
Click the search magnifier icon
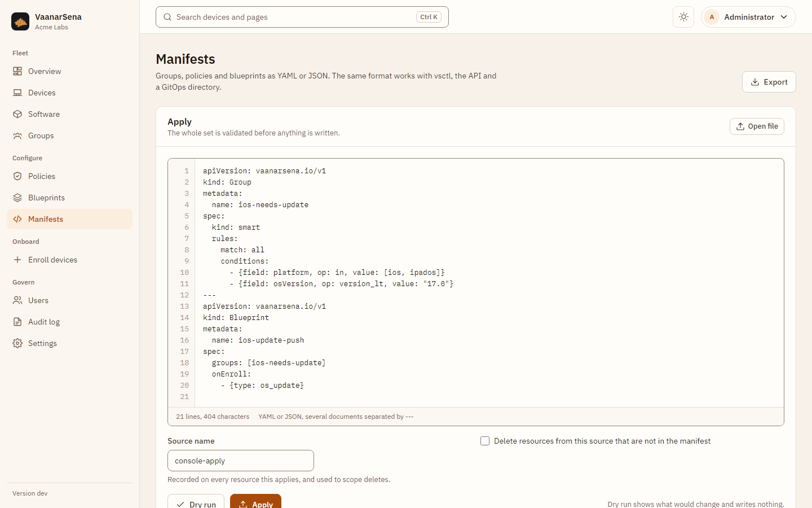[x=167, y=17]
